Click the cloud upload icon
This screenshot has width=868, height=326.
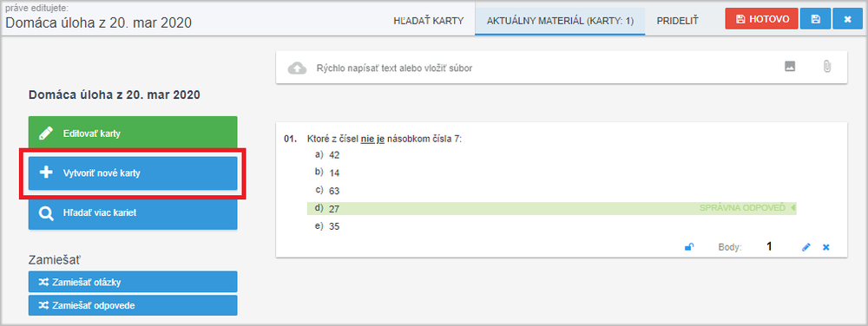coord(297,68)
